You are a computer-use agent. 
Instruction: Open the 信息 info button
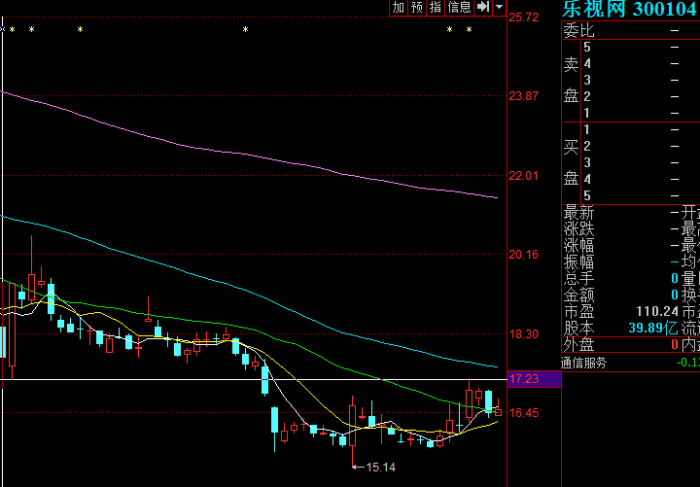point(459,7)
